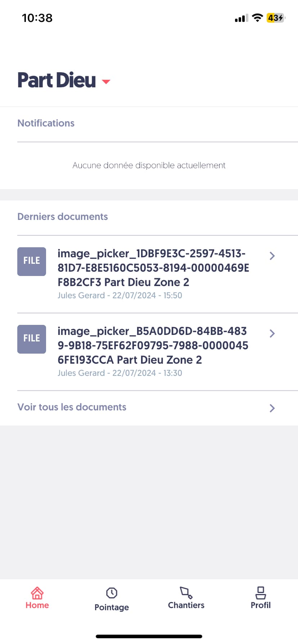Screen dimensions: 298x644
Task: Open the Chantiers crane icon
Action: [x=186, y=593]
